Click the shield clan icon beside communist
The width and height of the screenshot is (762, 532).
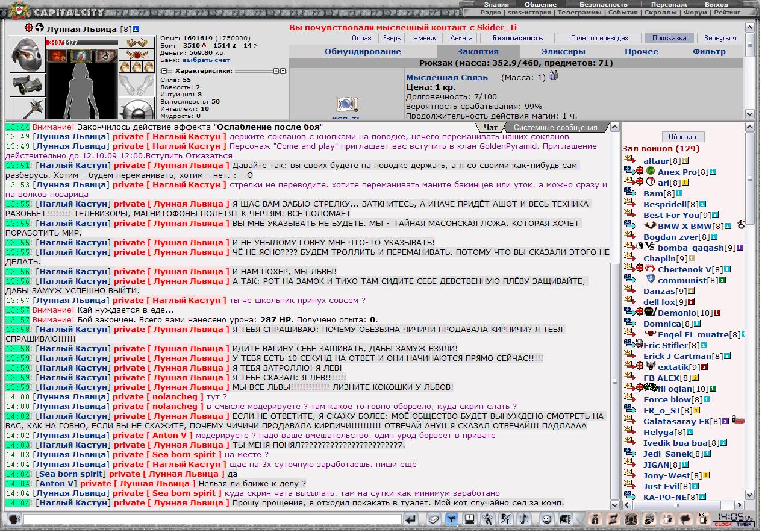click(650, 280)
